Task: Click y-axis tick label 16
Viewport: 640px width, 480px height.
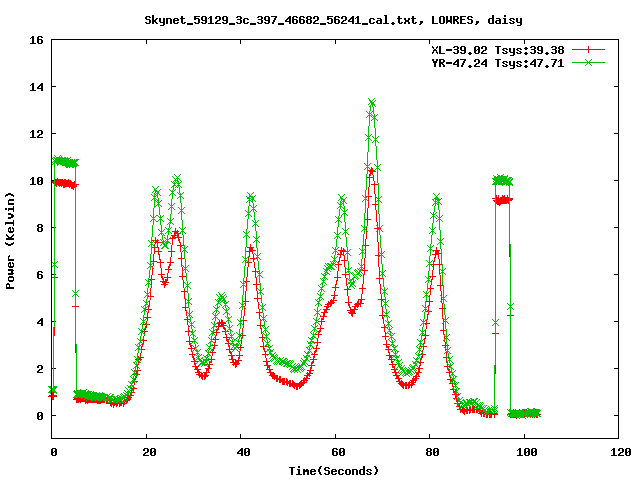Action: pyautogui.click(x=36, y=40)
